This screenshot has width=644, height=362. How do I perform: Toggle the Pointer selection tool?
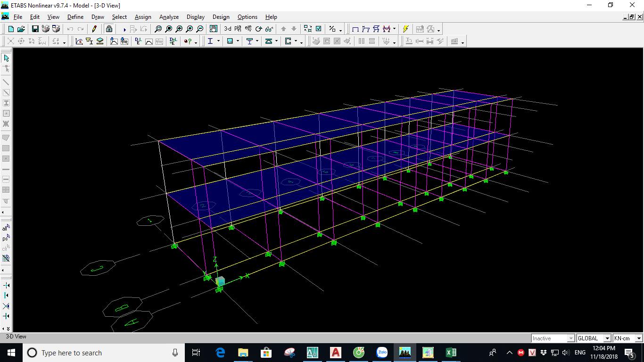(x=6, y=58)
